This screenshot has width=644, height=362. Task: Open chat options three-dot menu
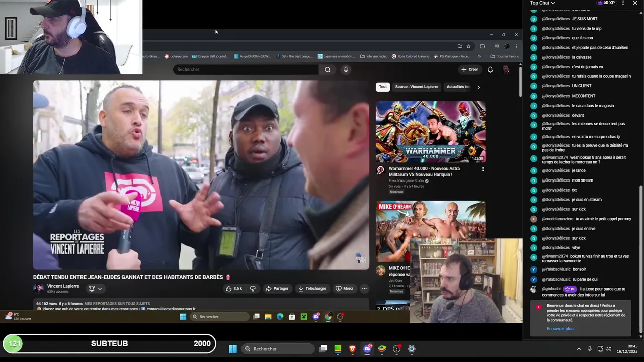tap(623, 3)
